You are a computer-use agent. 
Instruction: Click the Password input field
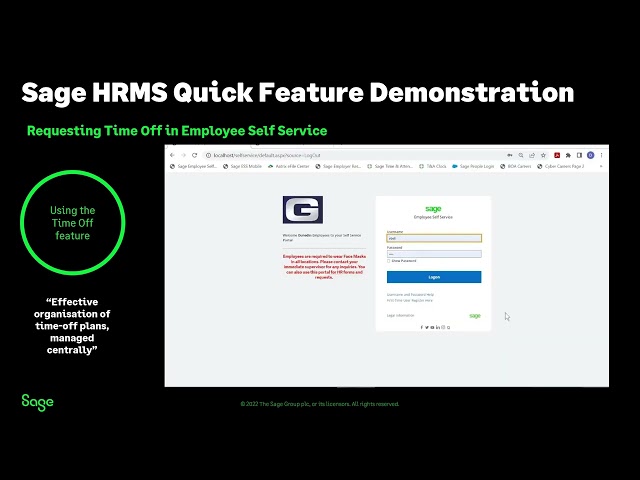click(434, 254)
